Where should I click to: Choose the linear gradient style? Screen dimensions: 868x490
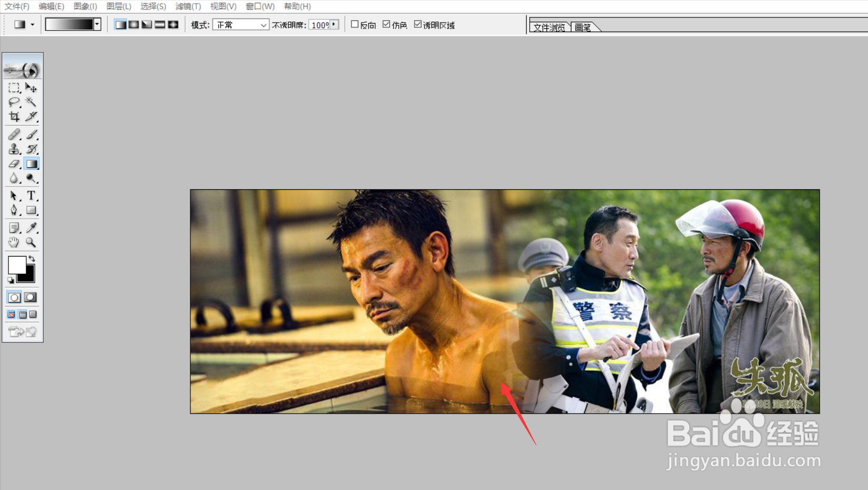tap(120, 25)
